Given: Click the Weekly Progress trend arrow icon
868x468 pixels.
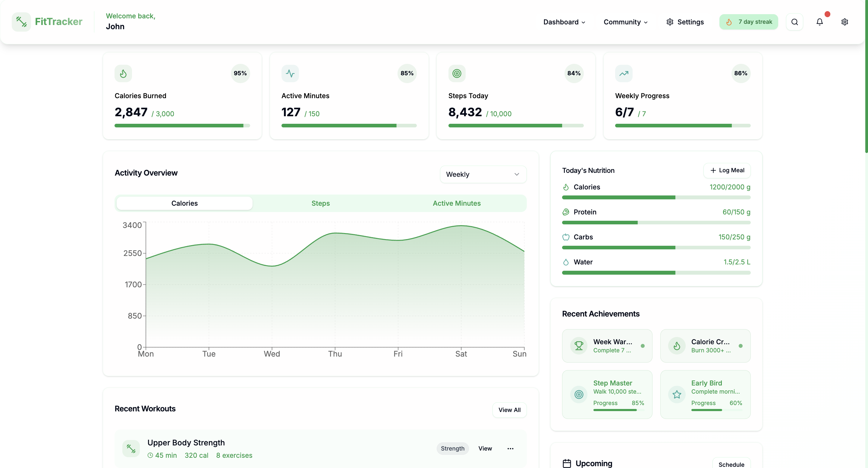Looking at the screenshot, I should click(623, 73).
